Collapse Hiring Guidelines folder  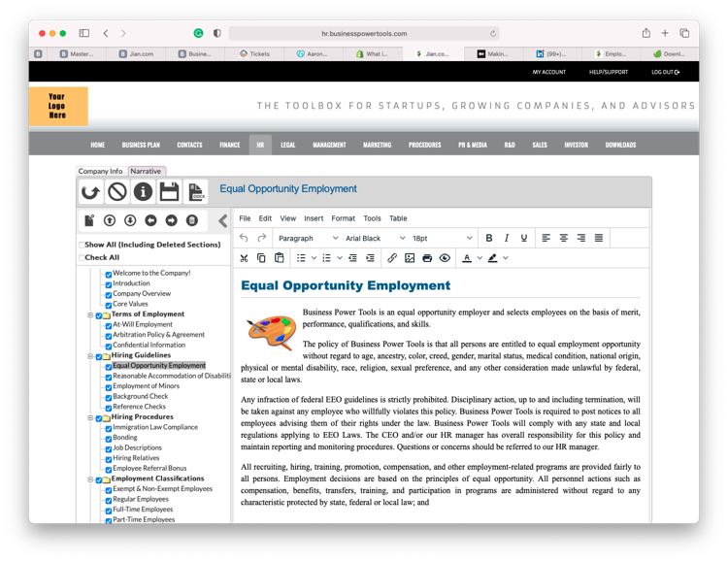click(x=90, y=356)
